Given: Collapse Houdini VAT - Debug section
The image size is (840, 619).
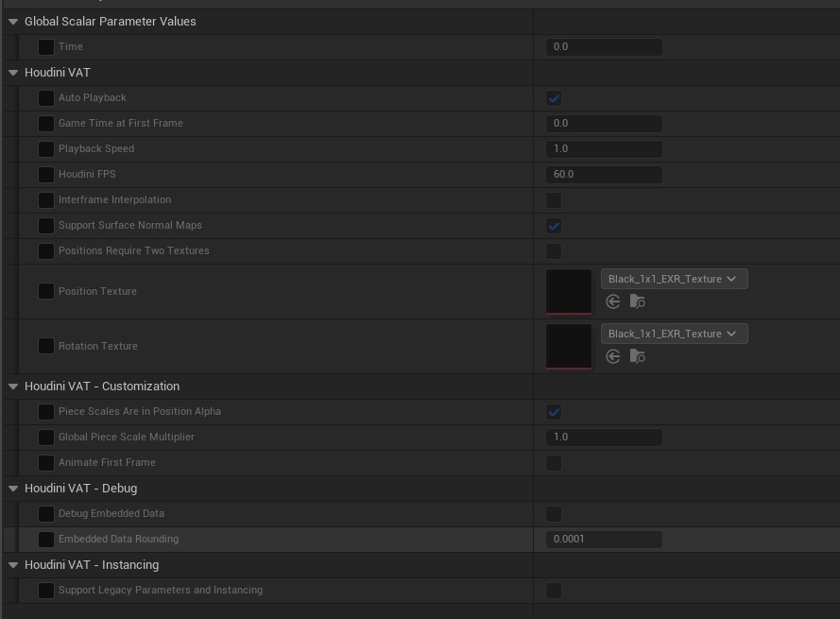Looking at the screenshot, I should tap(13, 489).
